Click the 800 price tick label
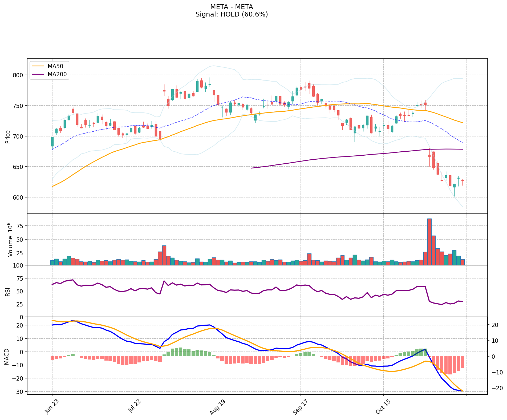 (x=18, y=75)
